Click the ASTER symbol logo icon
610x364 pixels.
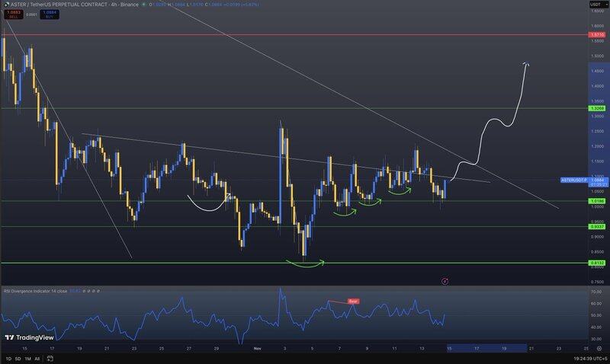point(5,4)
